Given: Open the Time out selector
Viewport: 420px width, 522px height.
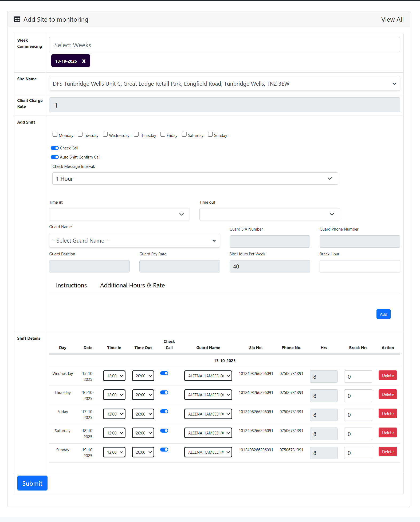Looking at the screenshot, I should [269, 214].
